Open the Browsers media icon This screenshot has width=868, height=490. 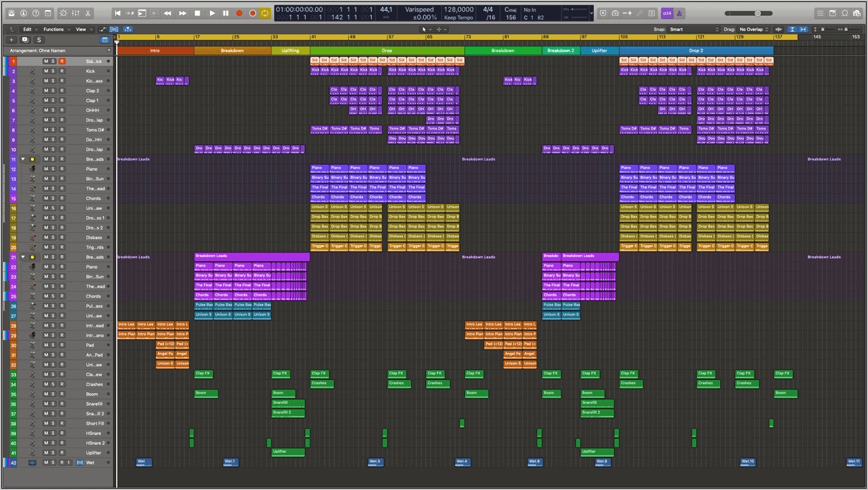[857, 13]
